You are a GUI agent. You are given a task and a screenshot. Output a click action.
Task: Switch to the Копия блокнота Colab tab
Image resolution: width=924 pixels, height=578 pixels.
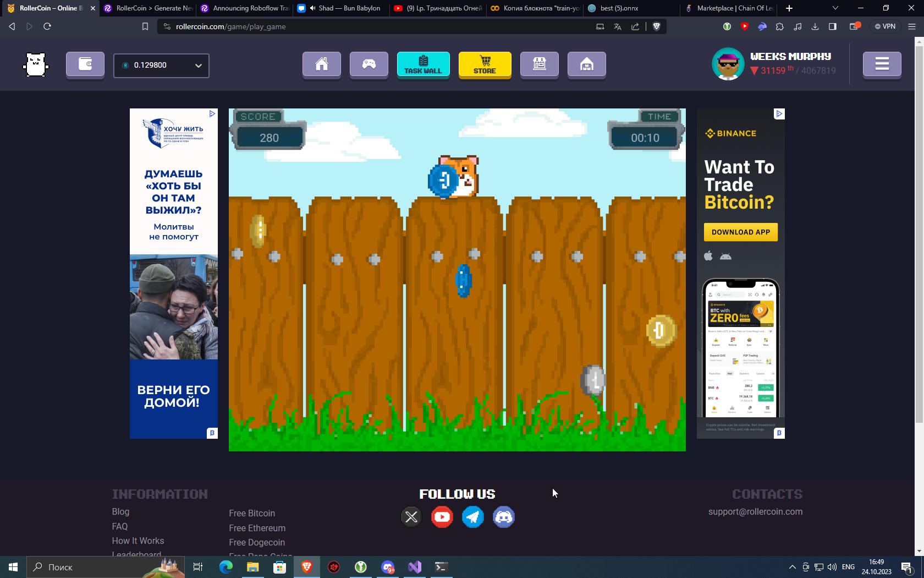click(535, 8)
